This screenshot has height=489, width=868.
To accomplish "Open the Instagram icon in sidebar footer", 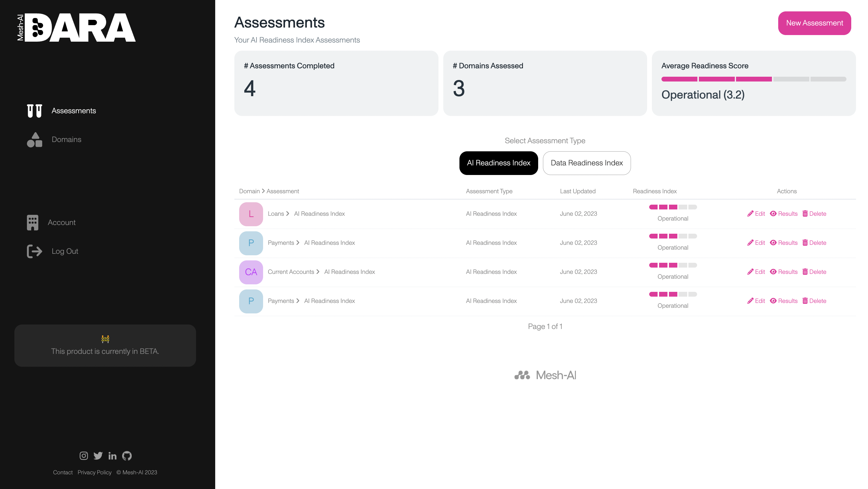I will (x=84, y=456).
